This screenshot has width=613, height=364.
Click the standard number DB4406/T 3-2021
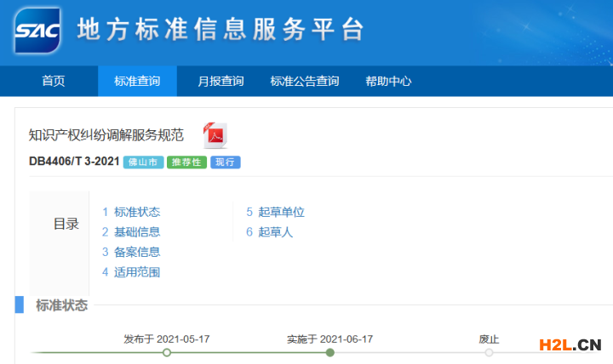(x=74, y=162)
